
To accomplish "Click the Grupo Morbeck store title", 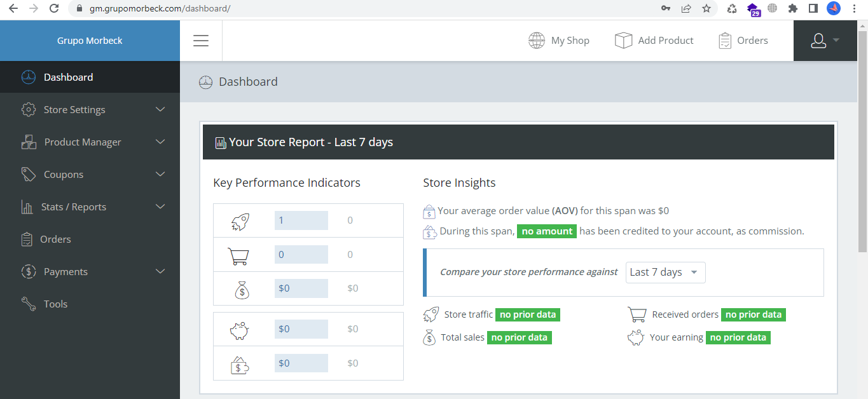I will click(90, 41).
